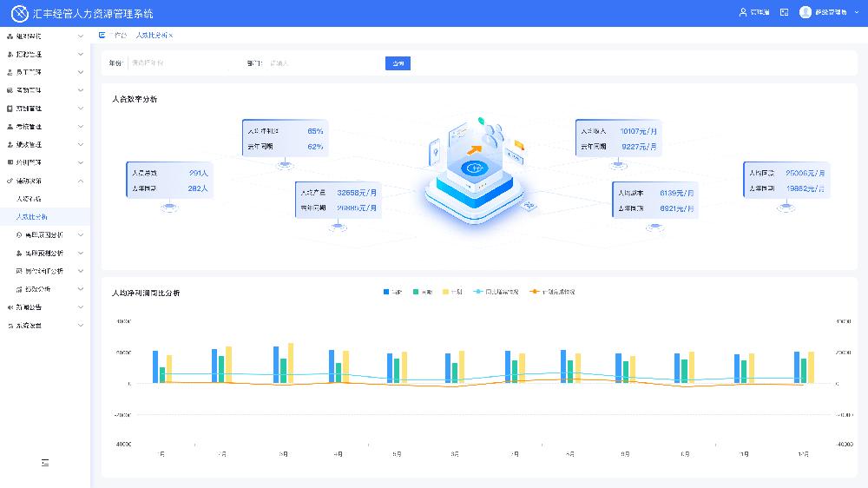The image size is (868, 488).
Task: Expand the 新闻公告 menu chevron
Action: pos(80,307)
